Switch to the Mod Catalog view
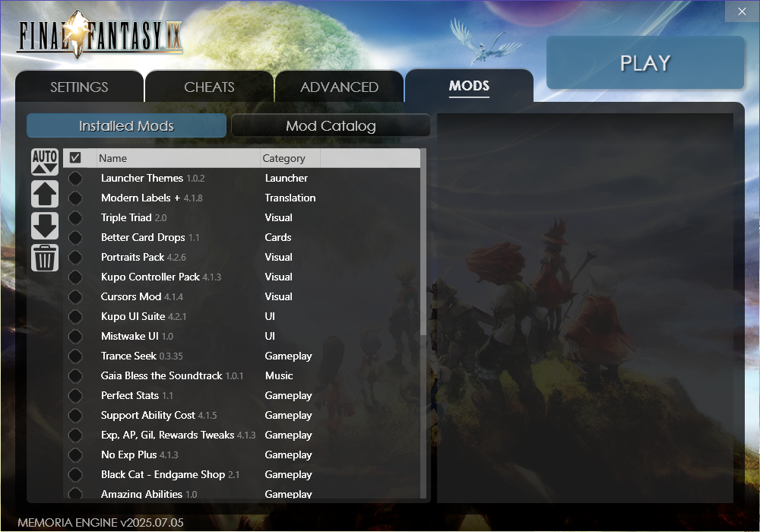The image size is (760, 532). click(331, 125)
